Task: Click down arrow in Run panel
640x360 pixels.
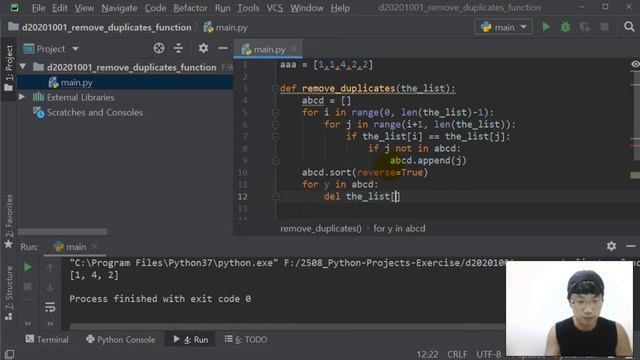Action: pyautogui.click(x=50, y=287)
